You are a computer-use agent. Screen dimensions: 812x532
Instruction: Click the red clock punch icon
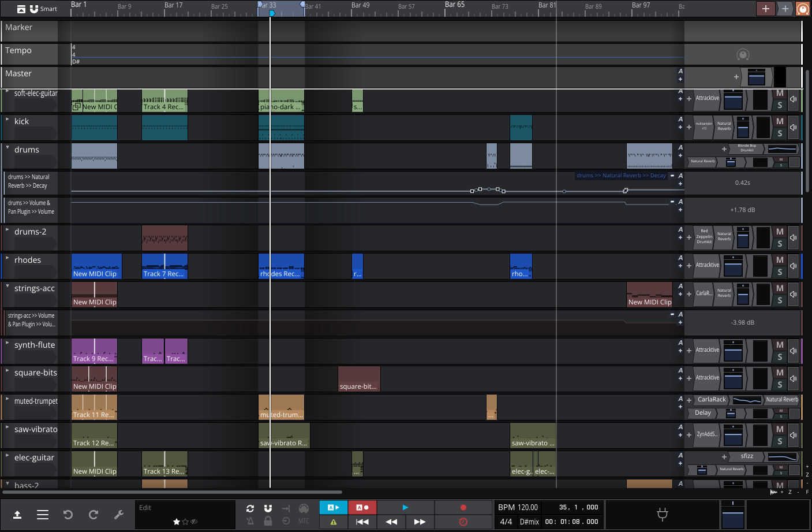coord(463,522)
